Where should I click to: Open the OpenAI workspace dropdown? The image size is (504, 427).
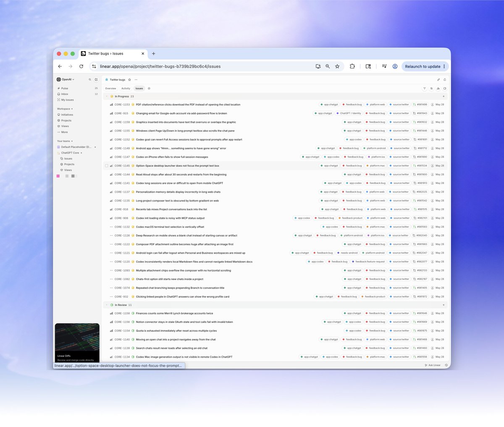[x=66, y=79]
